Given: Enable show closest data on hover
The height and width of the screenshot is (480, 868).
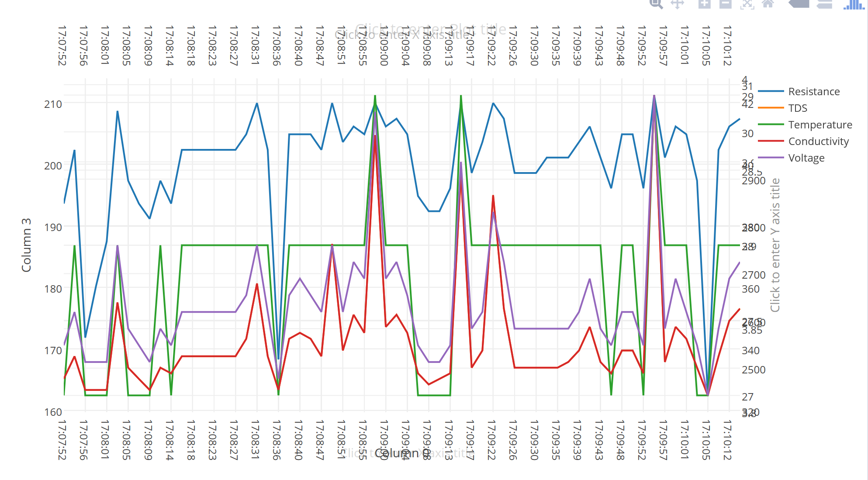Looking at the screenshot, I should click(x=799, y=4).
